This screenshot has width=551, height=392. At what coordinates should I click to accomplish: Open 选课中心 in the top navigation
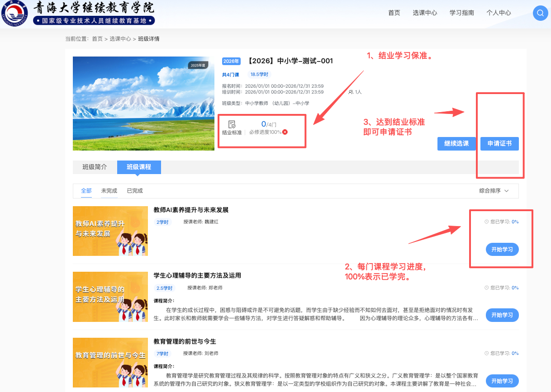pos(425,13)
